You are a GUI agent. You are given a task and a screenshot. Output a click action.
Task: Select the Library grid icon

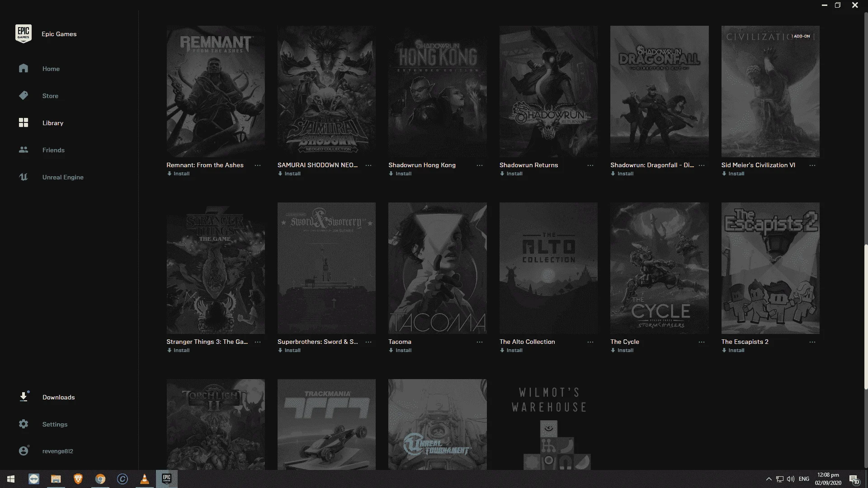coord(24,122)
